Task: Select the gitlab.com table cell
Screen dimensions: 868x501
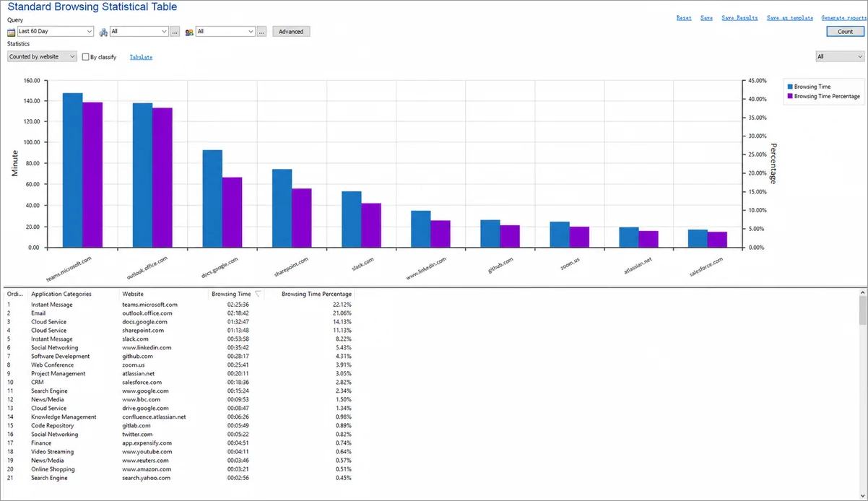Action: coord(136,426)
